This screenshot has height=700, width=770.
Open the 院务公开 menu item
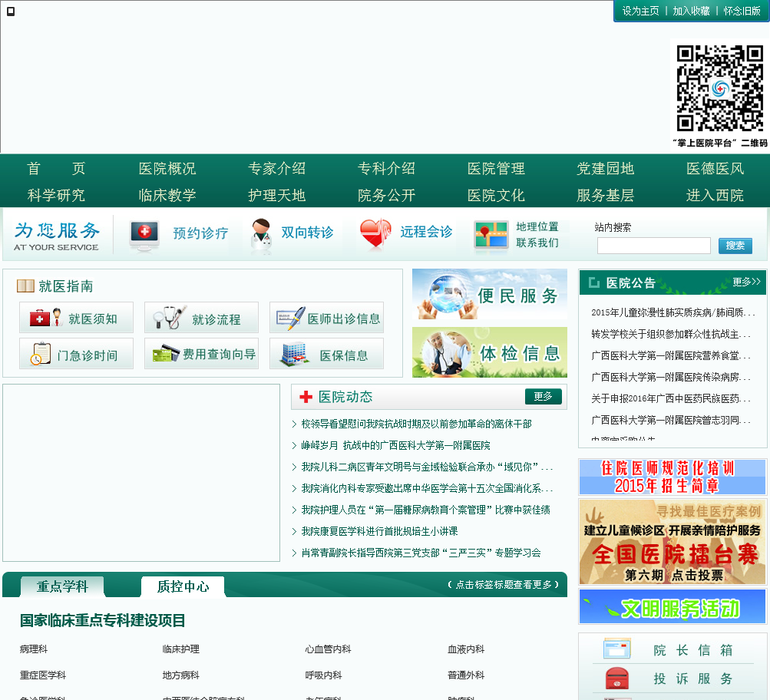(386, 196)
